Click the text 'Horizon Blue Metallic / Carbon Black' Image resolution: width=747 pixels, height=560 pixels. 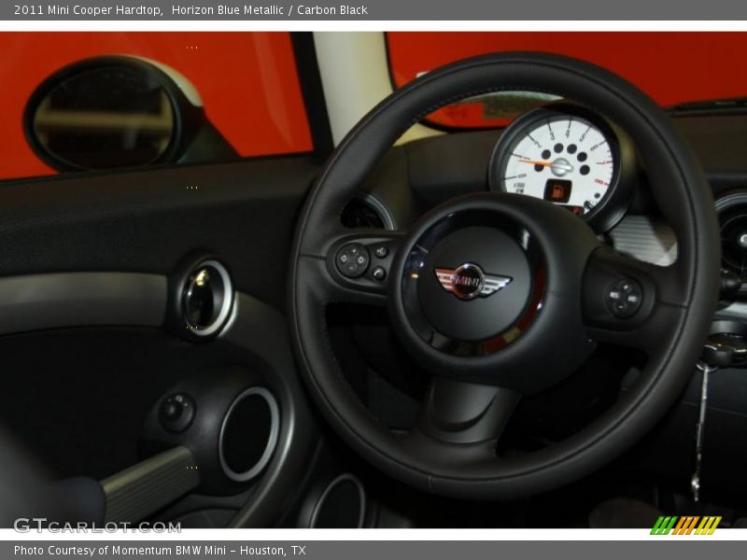pyautogui.click(x=270, y=10)
